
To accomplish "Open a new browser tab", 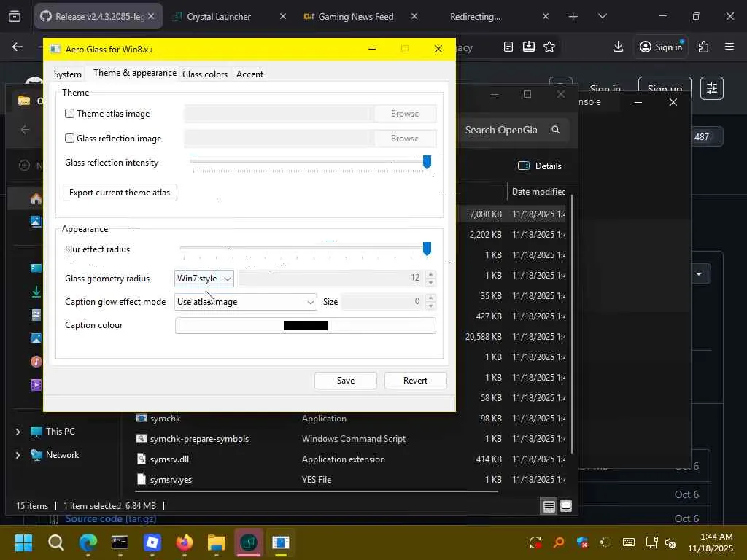I will [x=573, y=17].
